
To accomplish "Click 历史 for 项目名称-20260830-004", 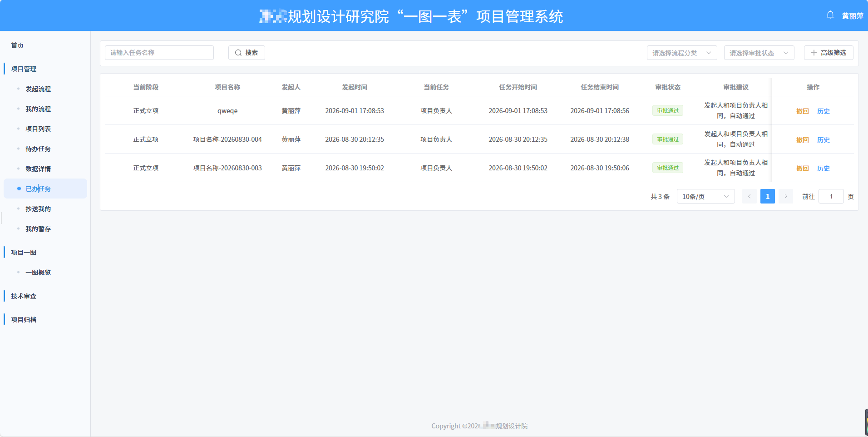I will (824, 140).
